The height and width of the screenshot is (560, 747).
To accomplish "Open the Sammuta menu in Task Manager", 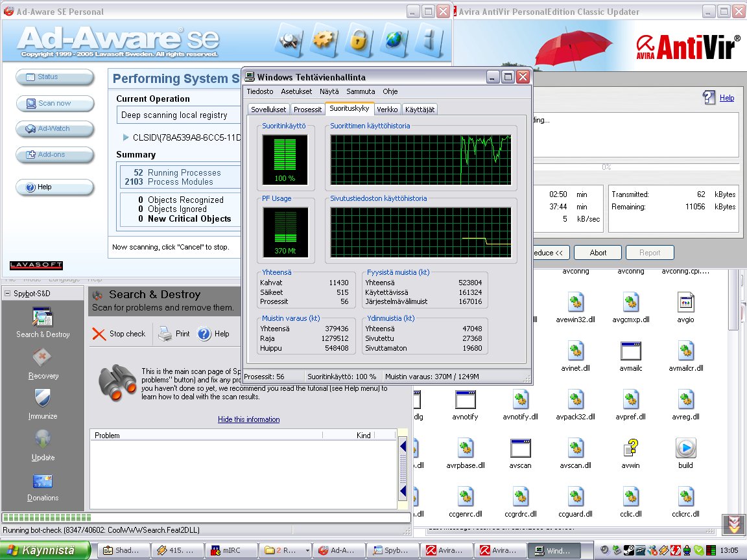I will click(x=361, y=91).
